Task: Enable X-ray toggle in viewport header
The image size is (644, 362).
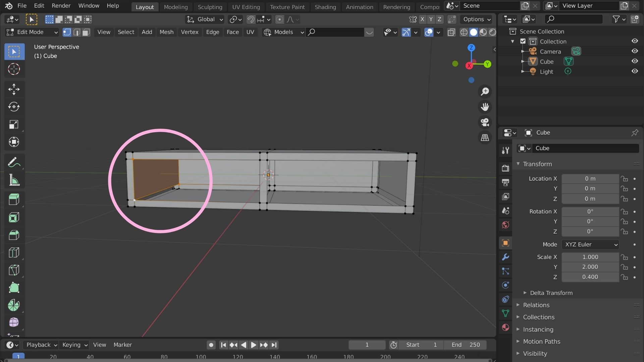Action: pyautogui.click(x=451, y=32)
